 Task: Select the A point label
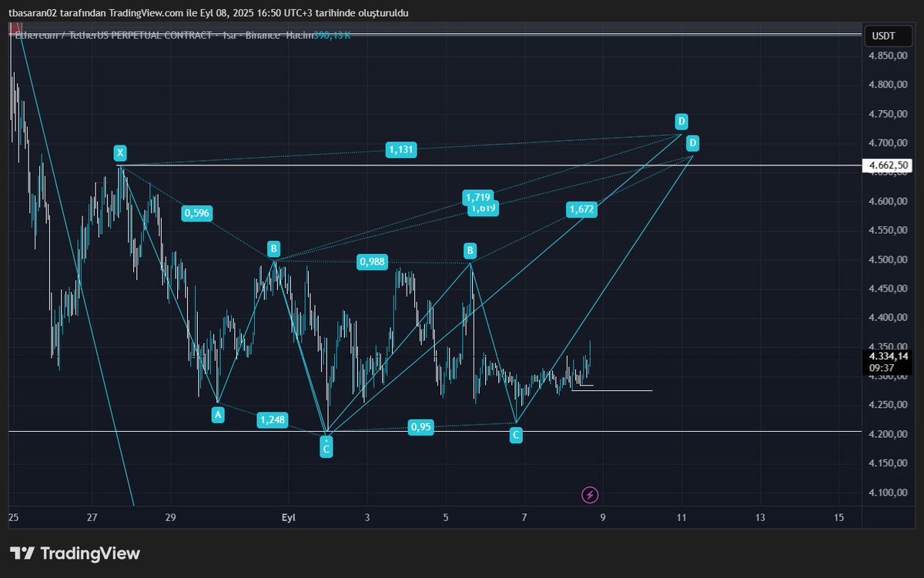pyautogui.click(x=218, y=415)
